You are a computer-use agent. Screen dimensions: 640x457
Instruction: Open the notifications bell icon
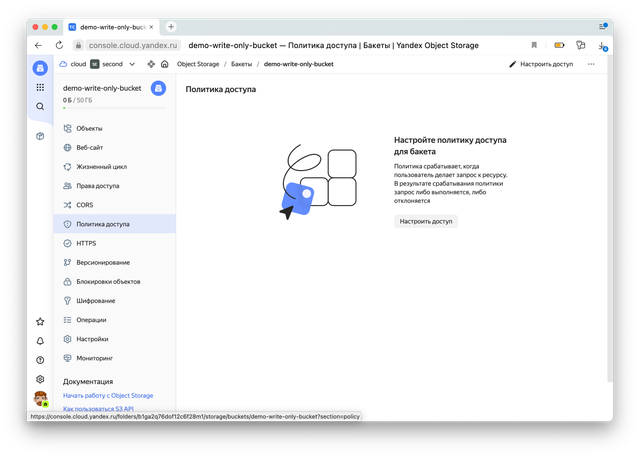click(x=40, y=341)
